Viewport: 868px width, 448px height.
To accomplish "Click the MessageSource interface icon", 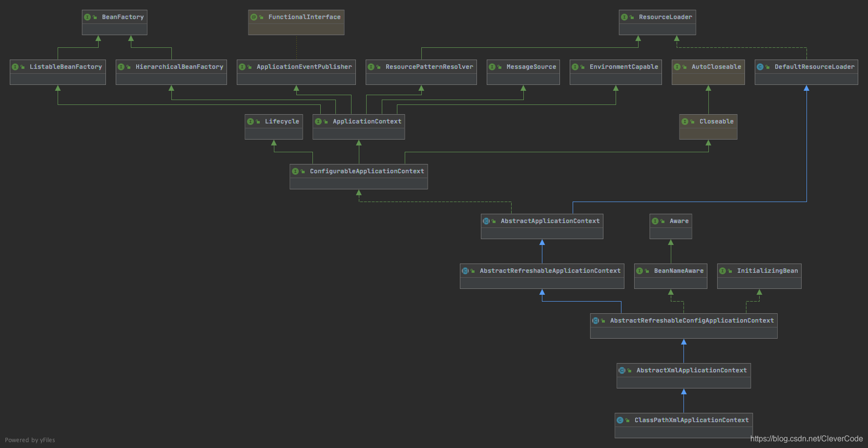I will pyautogui.click(x=492, y=67).
